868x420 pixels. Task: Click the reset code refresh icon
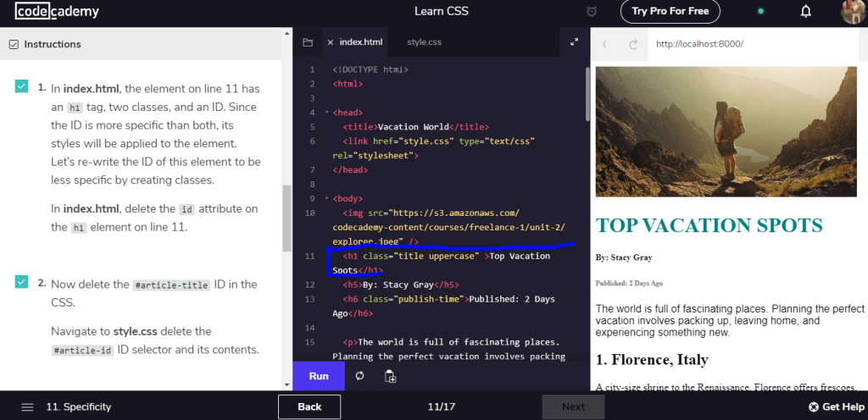click(360, 376)
